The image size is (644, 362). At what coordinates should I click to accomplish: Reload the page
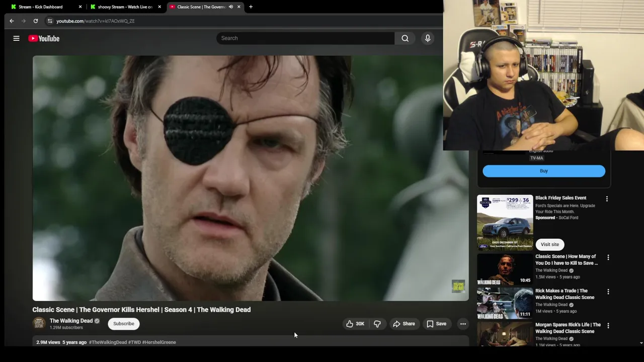[x=36, y=21]
